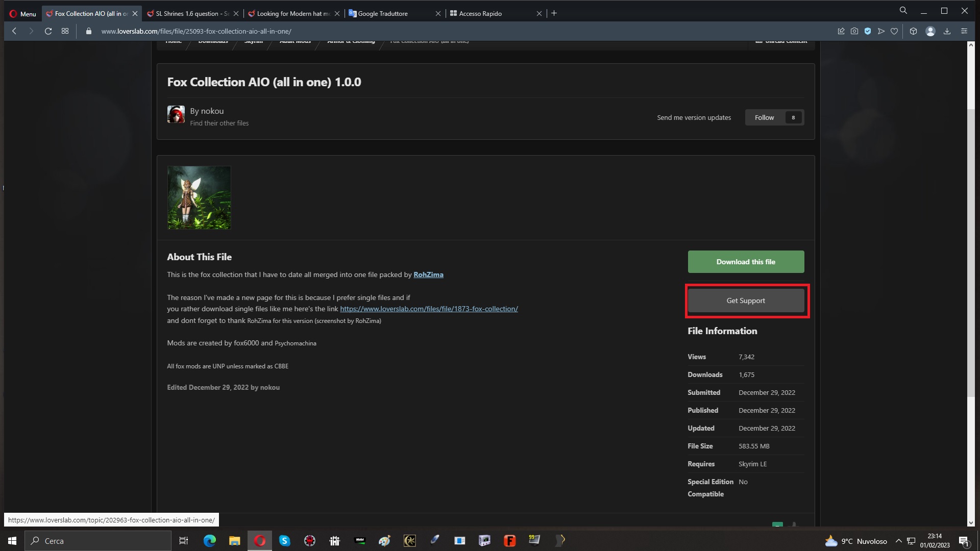This screenshot has height=551, width=980.
Task: Open the fox fairy screenshot thumbnail
Action: 199,197
